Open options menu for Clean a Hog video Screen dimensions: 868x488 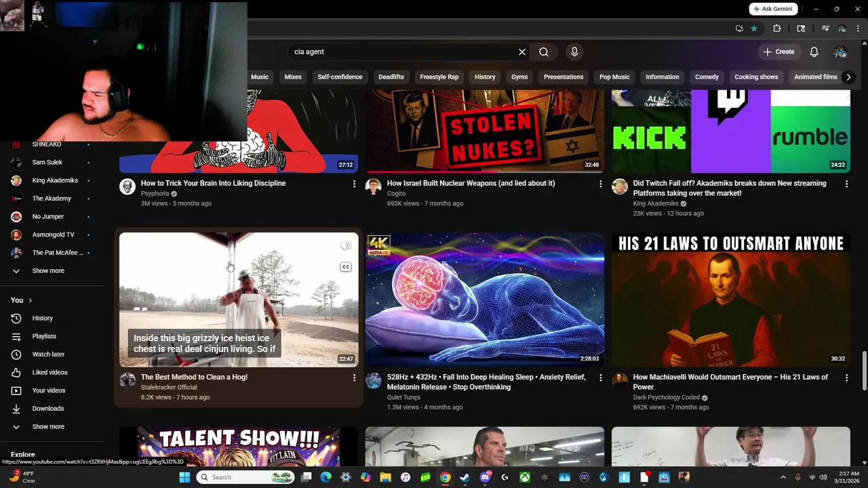pos(354,378)
